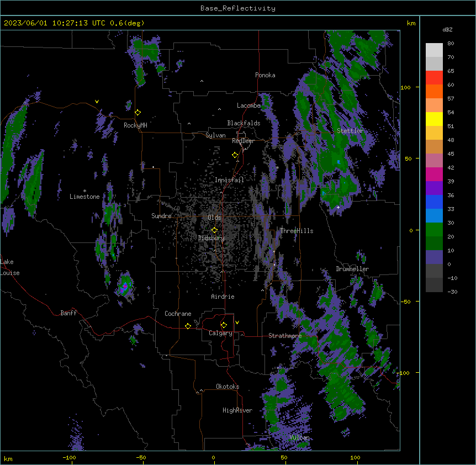Click the yellow diamond marker south of RedDeer
The height and width of the screenshot is (465, 476).
[235, 155]
